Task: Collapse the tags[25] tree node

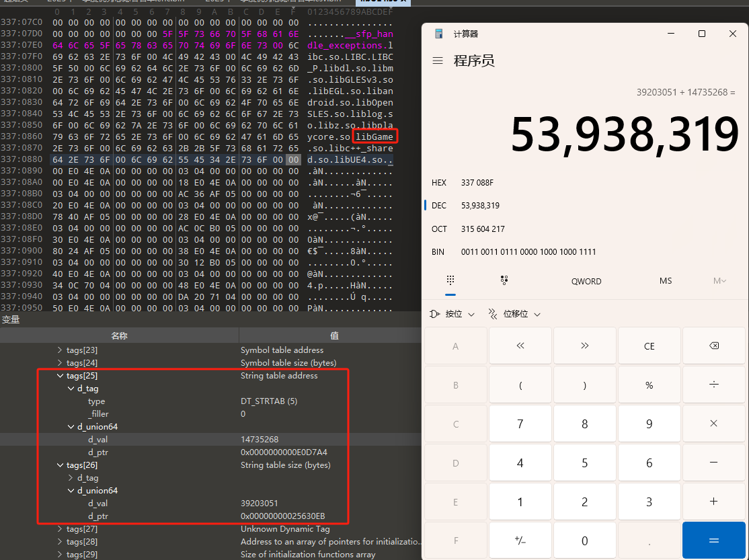Action: tap(61, 376)
